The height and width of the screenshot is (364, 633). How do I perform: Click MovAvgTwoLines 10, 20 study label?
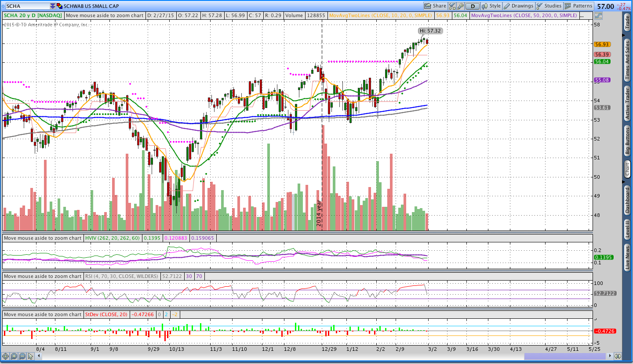coord(382,15)
